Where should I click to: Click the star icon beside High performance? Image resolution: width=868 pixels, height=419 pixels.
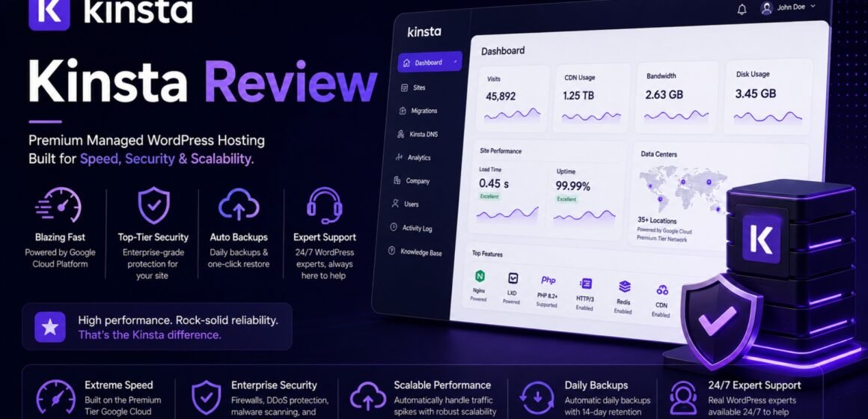coord(50,326)
